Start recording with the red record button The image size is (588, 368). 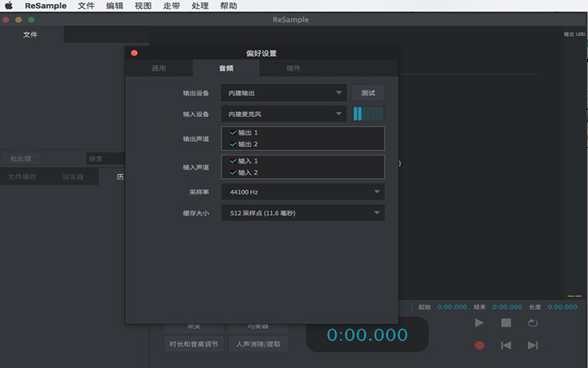[x=479, y=345]
